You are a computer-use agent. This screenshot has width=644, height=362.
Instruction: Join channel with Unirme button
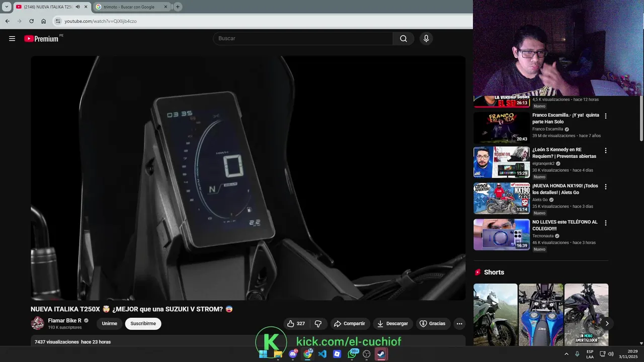click(109, 324)
